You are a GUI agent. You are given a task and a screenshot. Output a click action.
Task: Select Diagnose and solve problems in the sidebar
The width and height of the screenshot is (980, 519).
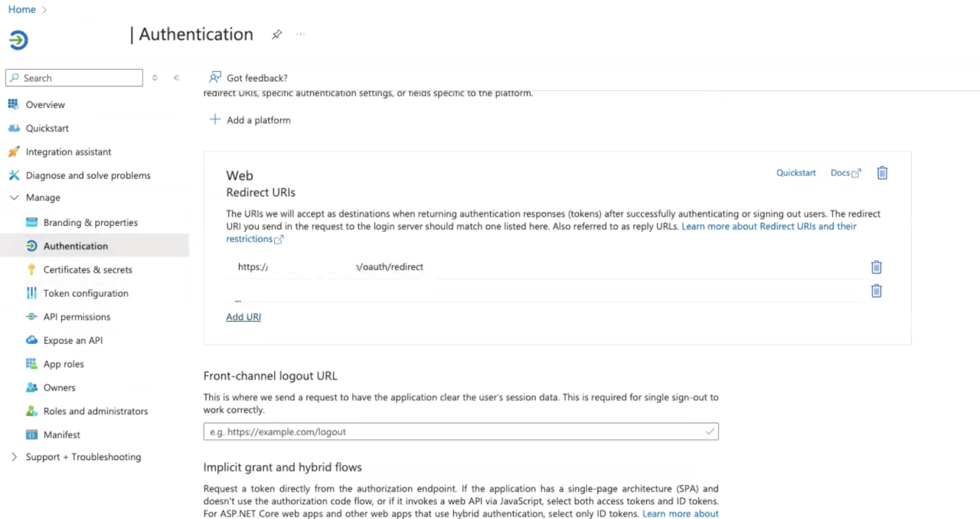(88, 175)
